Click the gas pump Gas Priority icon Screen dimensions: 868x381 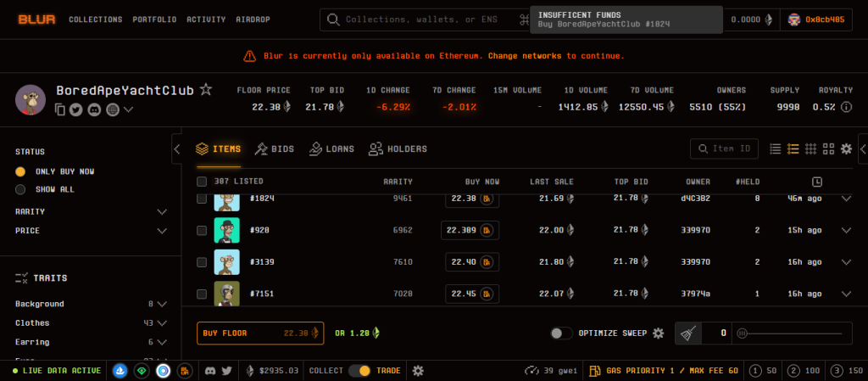595,371
